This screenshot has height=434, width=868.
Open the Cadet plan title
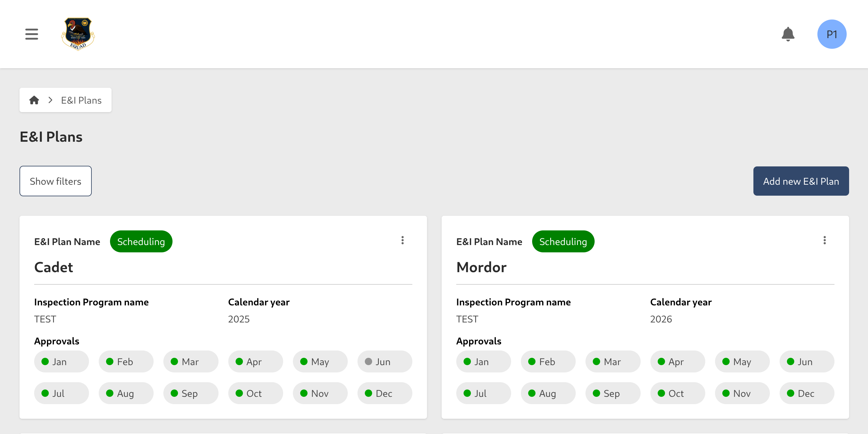pos(54,267)
